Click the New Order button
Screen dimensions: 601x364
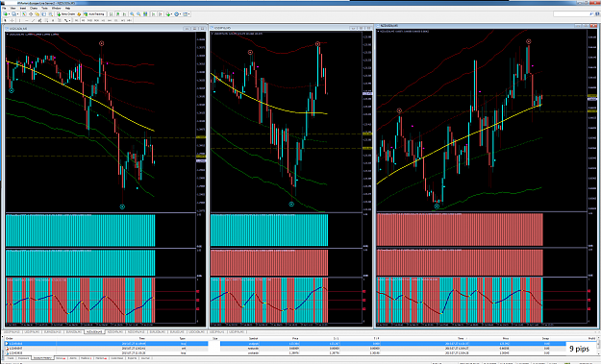point(66,14)
